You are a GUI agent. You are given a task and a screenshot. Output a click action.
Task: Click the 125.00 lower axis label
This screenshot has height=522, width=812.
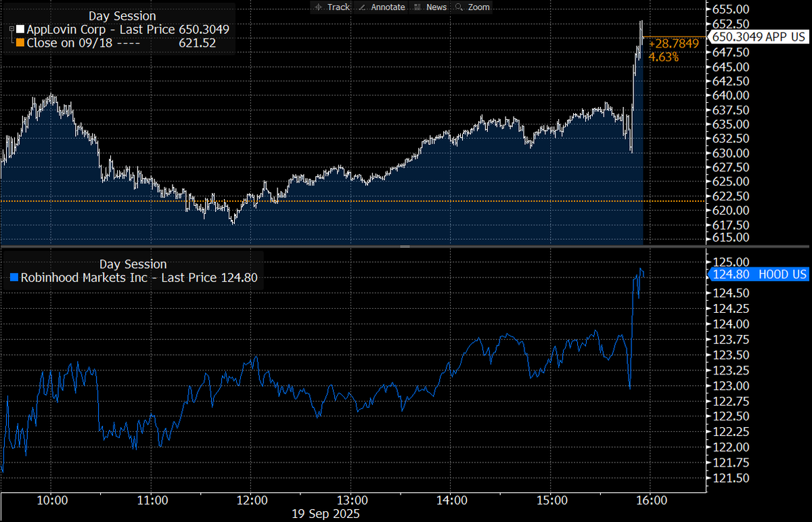731,262
